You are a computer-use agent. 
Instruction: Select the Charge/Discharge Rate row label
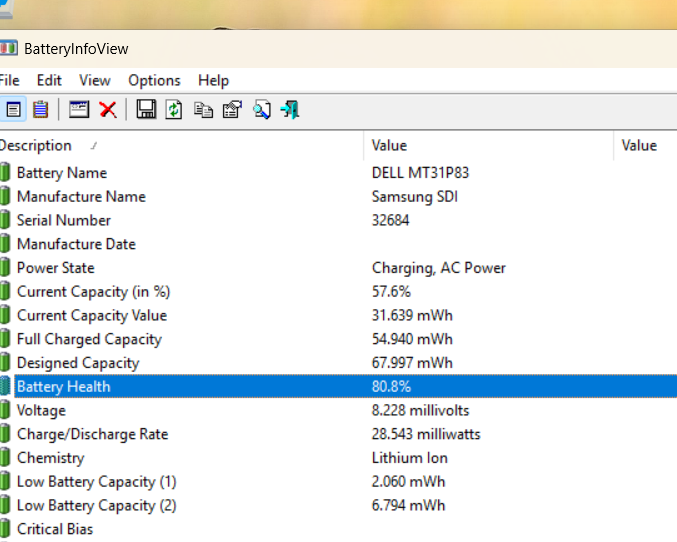92,434
